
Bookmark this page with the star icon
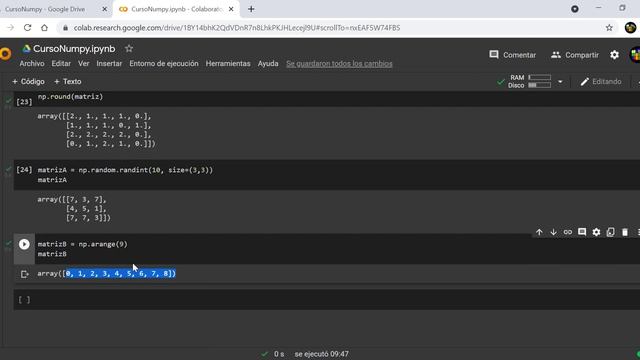(609, 28)
